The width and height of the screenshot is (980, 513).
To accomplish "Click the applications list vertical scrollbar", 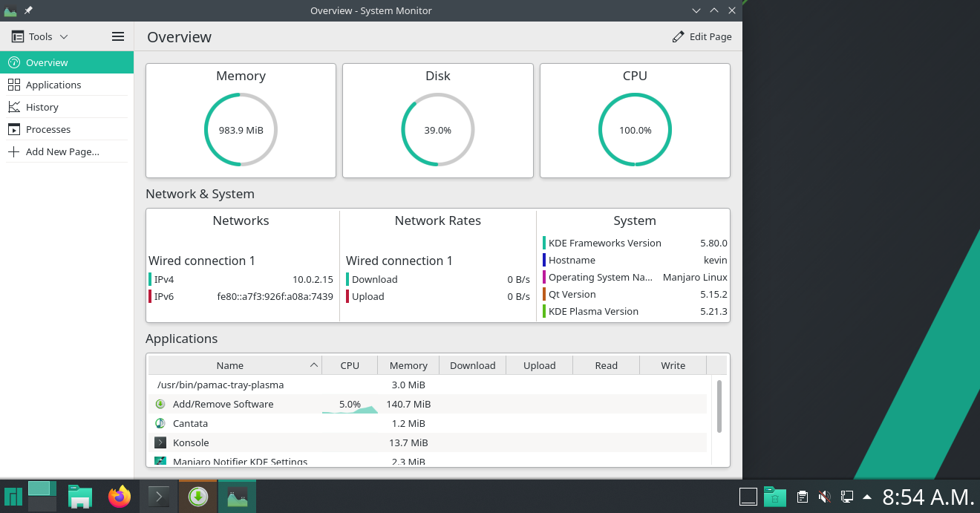I will (x=719, y=406).
